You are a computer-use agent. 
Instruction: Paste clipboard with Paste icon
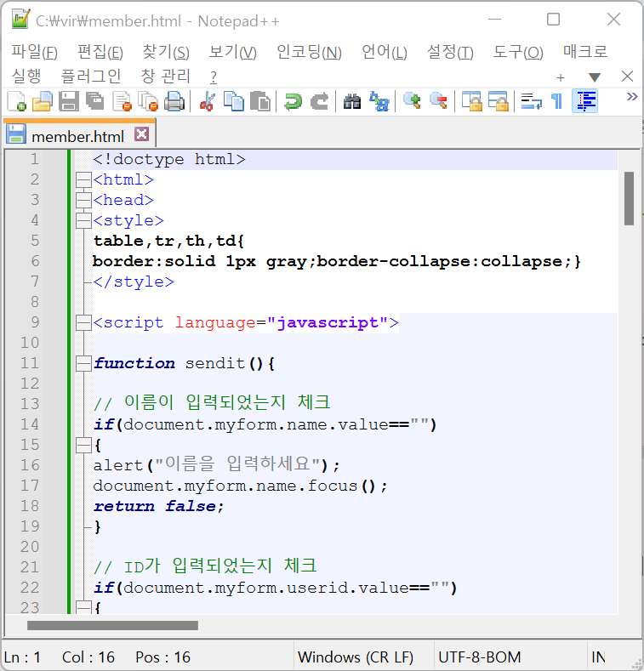click(260, 102)
